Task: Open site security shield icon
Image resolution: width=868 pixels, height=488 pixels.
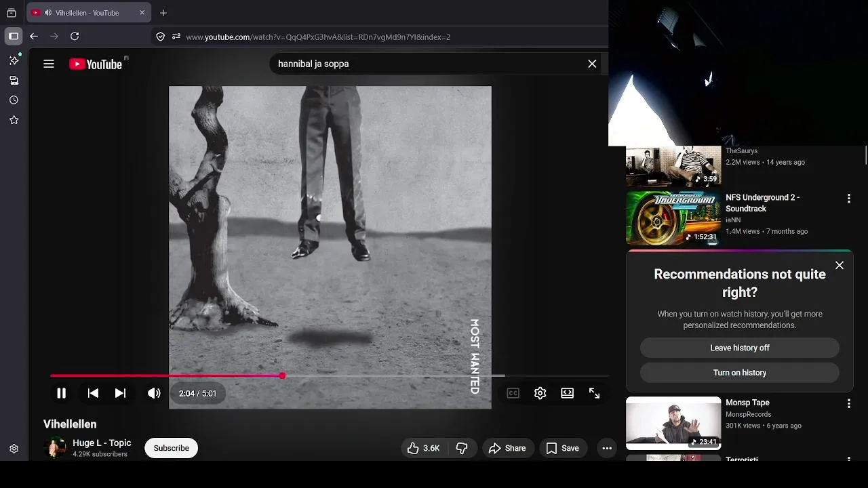Action: coord(161,37)
